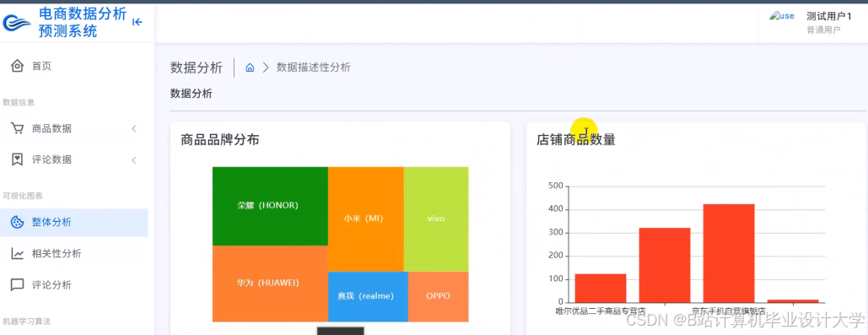Click the 商品品牌分布 chart title
868x335 pixels.
pyautogui.click(x=220, y=140)
